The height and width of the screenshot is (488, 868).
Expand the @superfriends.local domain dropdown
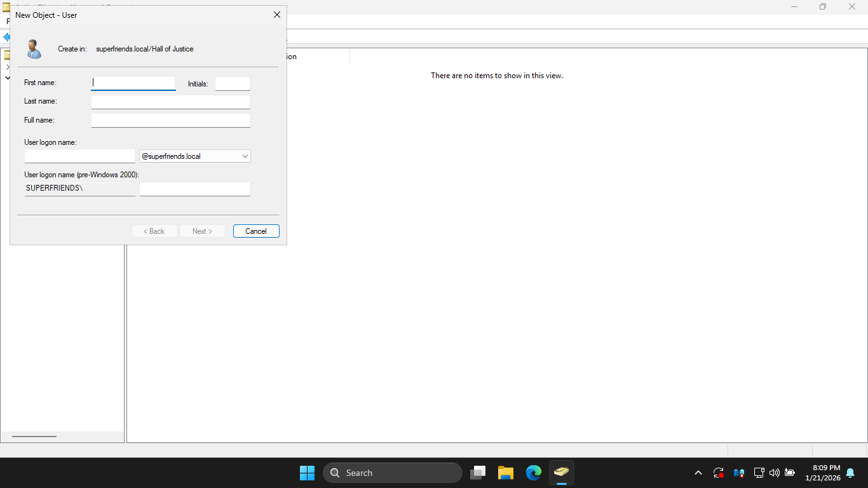pyautogui.click(x=245, y=156)
